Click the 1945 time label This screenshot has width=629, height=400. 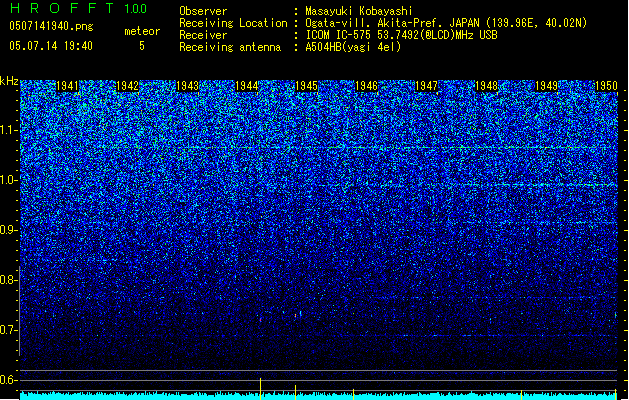coord(306,86)
